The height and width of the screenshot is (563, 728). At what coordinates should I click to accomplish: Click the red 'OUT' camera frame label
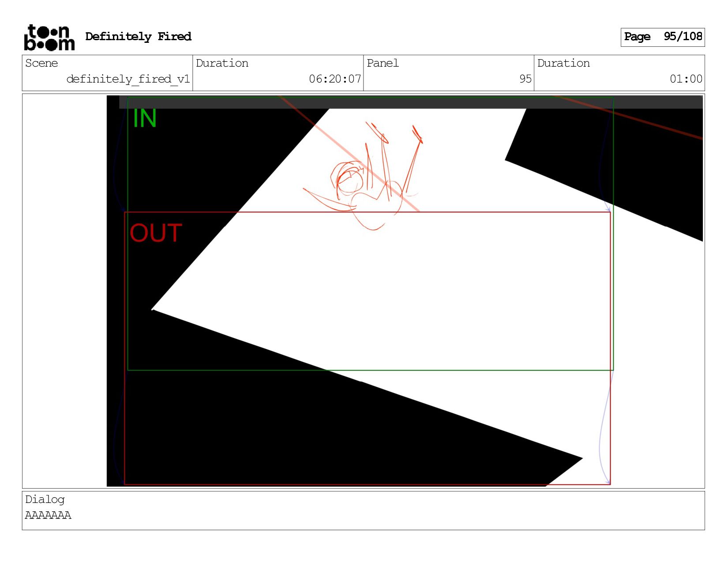(x=156, y=233)
